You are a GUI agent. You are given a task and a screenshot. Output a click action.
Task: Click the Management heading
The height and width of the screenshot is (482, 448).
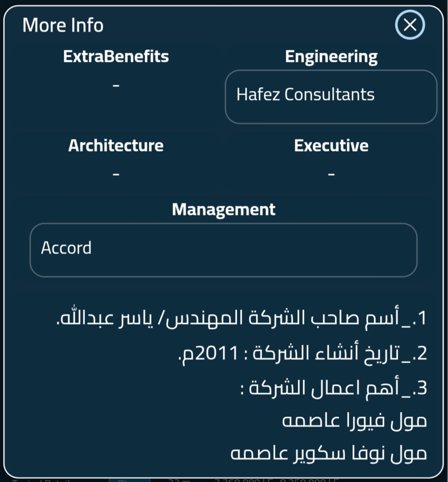tap(224, 209)
